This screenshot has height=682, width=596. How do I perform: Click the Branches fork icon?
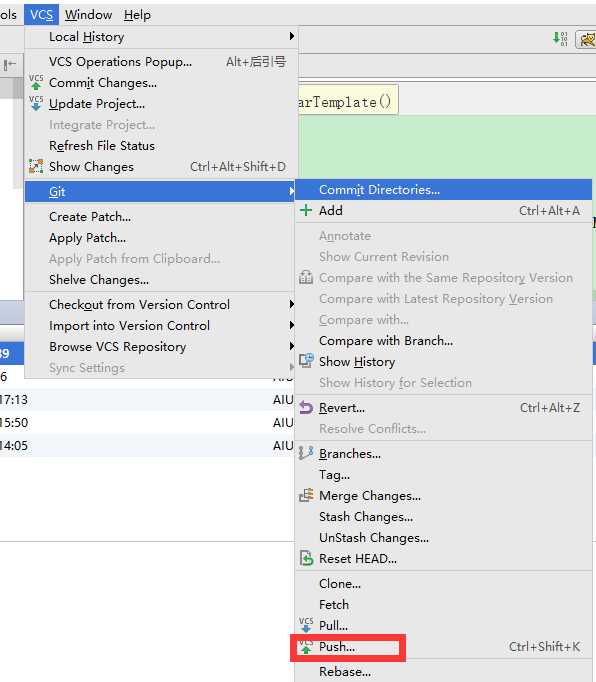click(x=306, y=453)
